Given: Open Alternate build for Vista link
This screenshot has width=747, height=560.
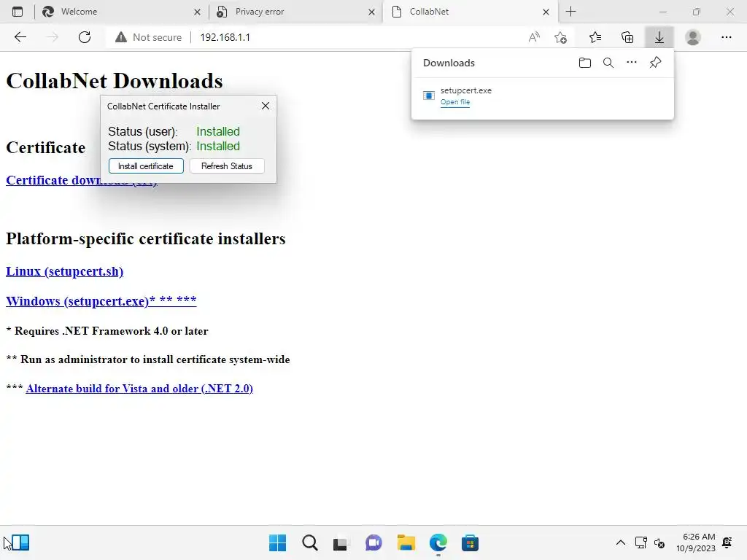Looking at the screenshot, I should pos(139,389).
